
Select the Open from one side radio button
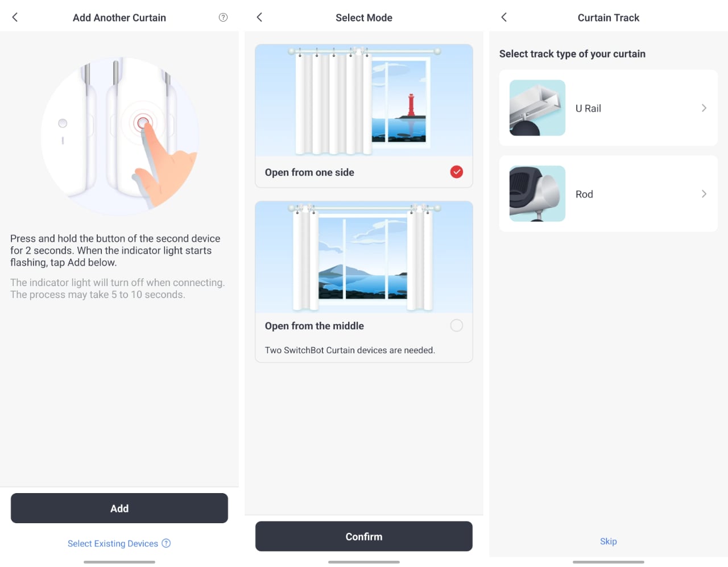[x=457, y=172]
